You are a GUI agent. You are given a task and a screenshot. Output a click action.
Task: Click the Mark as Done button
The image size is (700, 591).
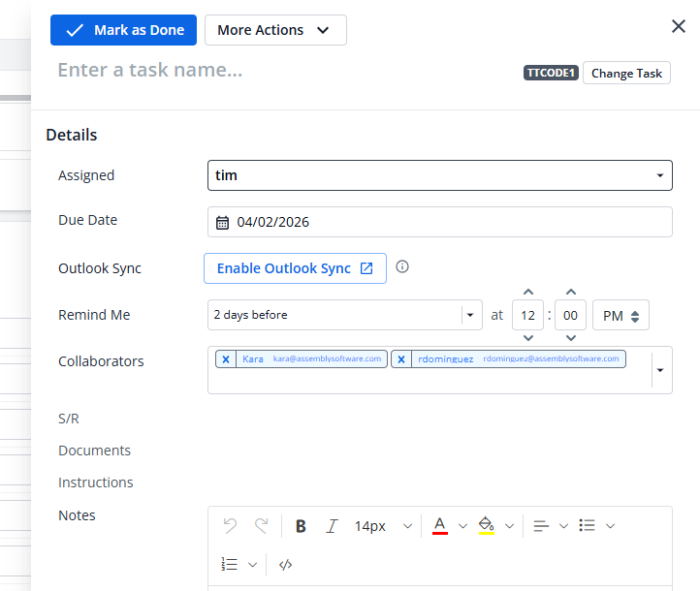(123, 30)
